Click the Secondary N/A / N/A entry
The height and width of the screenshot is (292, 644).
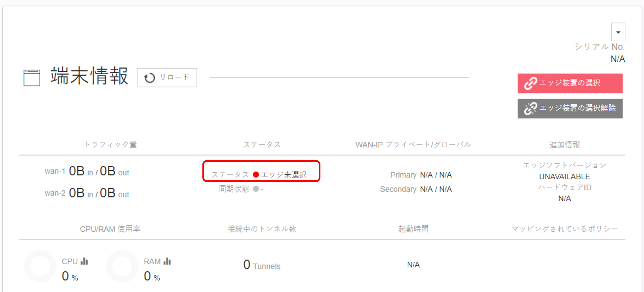tap(416, 189)
